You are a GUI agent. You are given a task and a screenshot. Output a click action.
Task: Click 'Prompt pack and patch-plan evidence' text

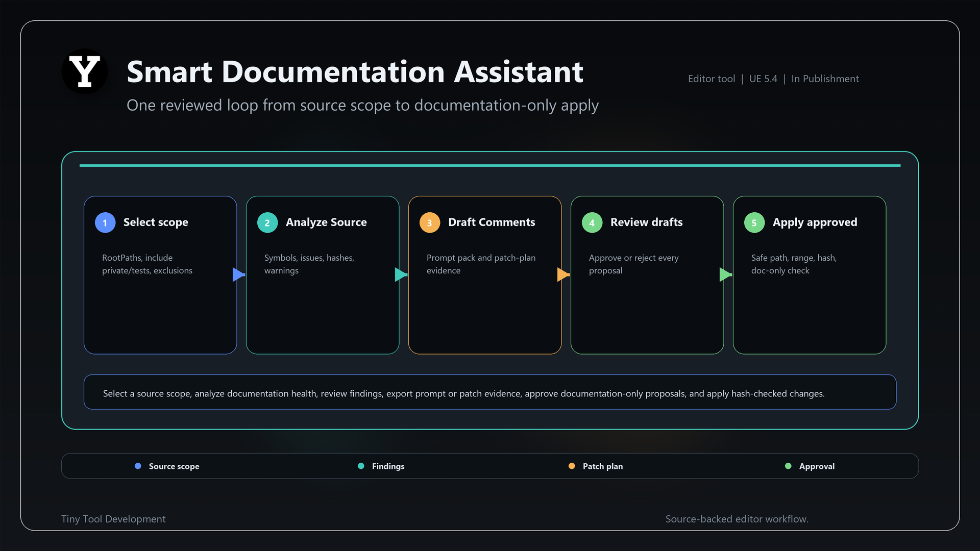pos(481,264)
